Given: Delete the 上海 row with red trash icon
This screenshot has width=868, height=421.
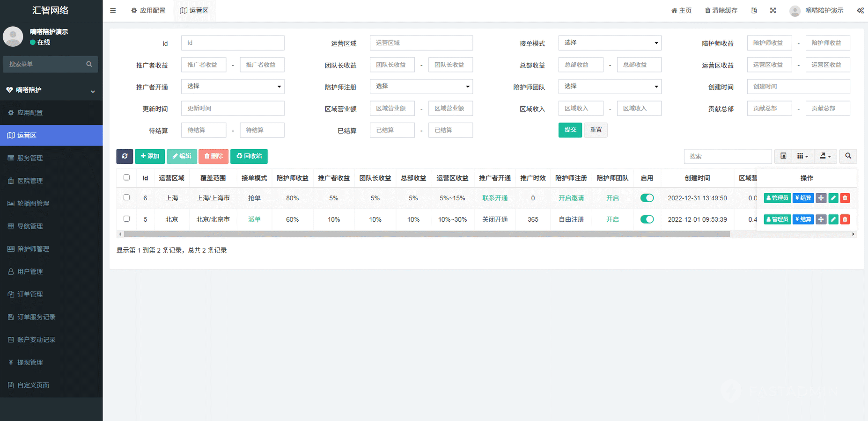Looking at the screenshot, I should point(845,198).
